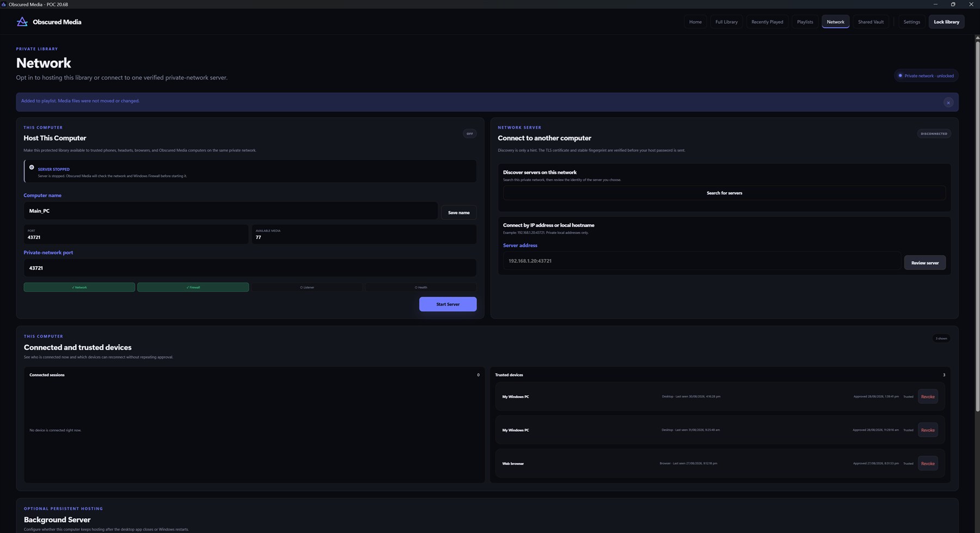
Task: Click the green Firewall check chip
Action: tap(193, 287)
